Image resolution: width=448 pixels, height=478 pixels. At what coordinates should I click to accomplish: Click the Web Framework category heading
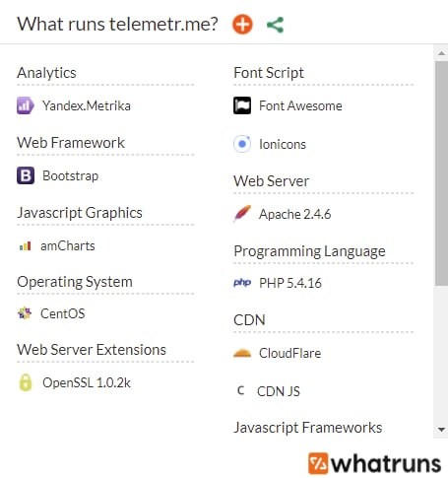[x=71, y=143]
